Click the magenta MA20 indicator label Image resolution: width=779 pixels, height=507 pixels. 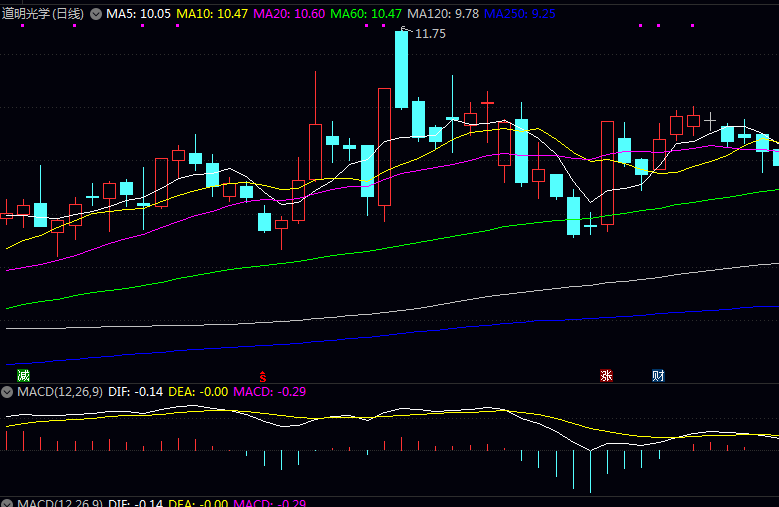pyautogui.click(x=288, y=14)
